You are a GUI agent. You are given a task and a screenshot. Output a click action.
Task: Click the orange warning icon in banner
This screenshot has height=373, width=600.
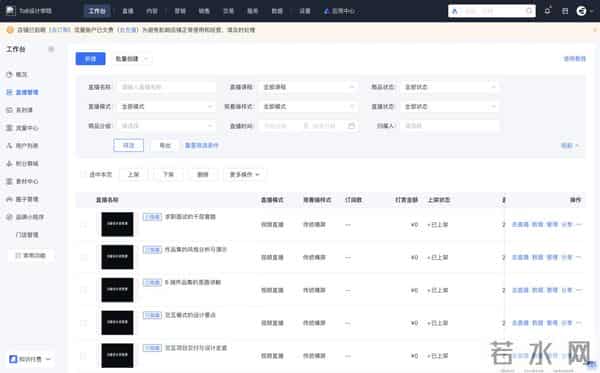click(10, 30)
